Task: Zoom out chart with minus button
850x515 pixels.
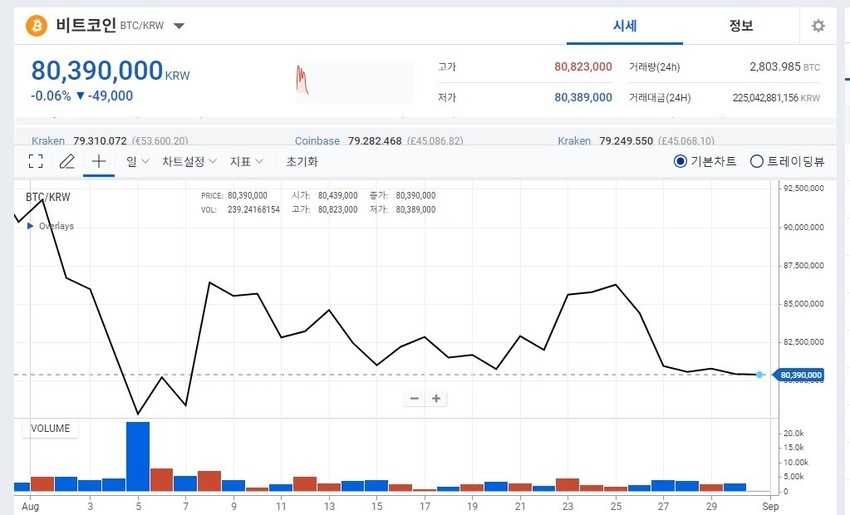Action: 415,398
